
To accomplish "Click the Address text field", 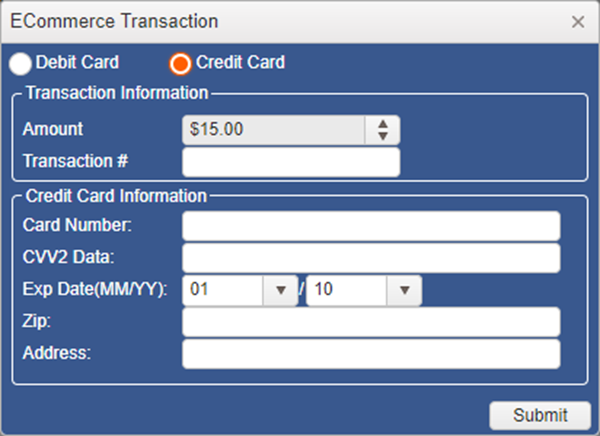I will (371, 353).
